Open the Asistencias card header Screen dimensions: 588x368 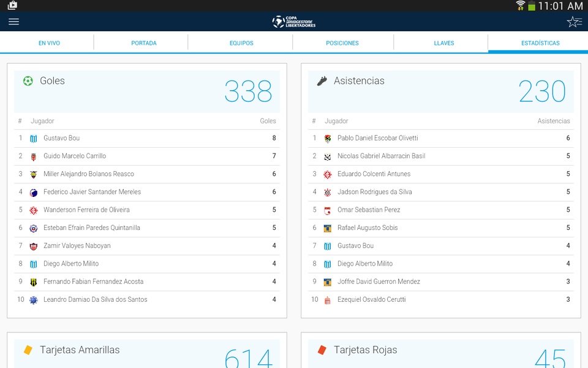pos(441,91)
